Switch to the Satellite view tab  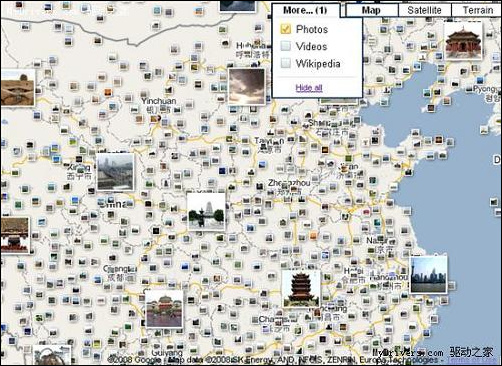[x=424, y=10]
